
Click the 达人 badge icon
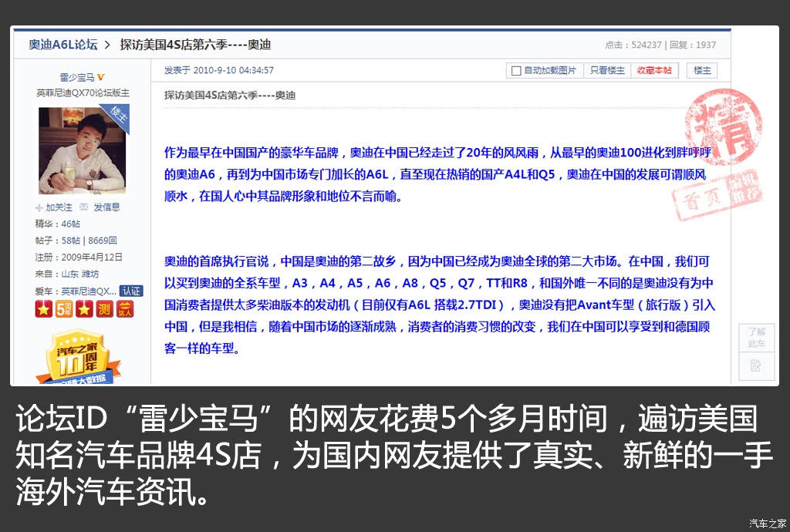click(125, 309)
